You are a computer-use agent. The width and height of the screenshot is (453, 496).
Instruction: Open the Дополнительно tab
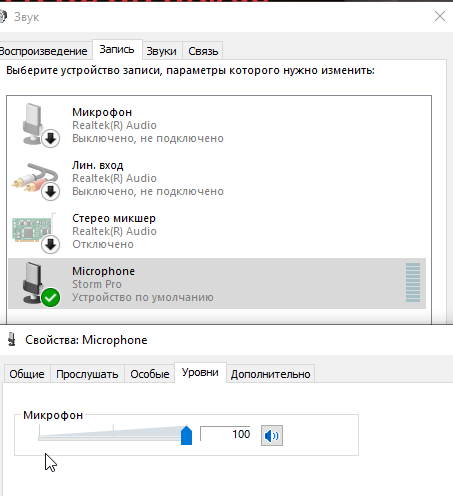tap(270, 374)
